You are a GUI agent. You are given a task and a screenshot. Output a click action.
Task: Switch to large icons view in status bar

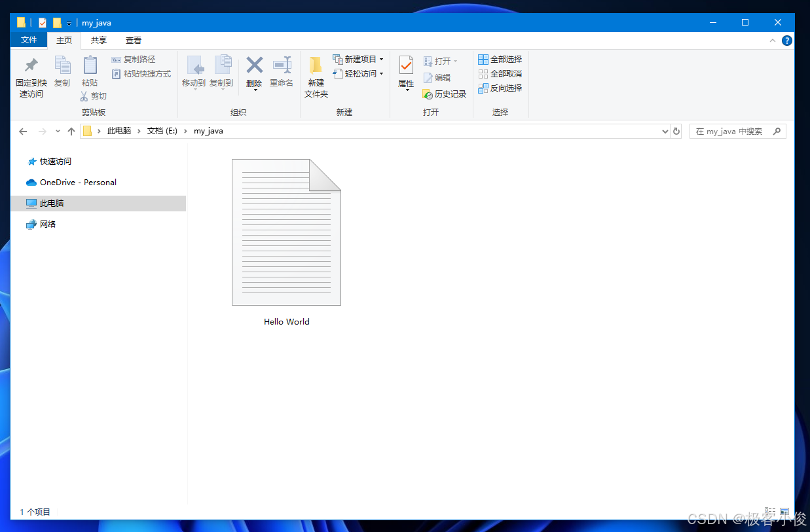[x=784, y=512]
